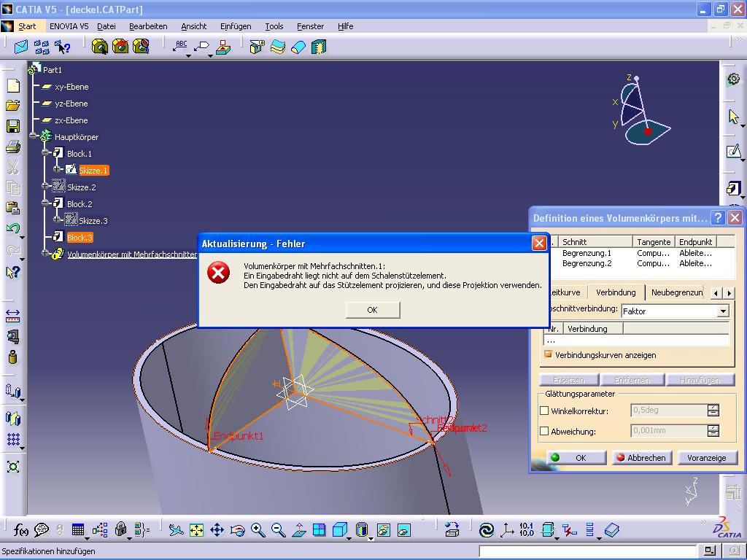Click the Paste clipboard icon
Image resolution: width=747 pixels, height=560 pixels.
(13, 208)
